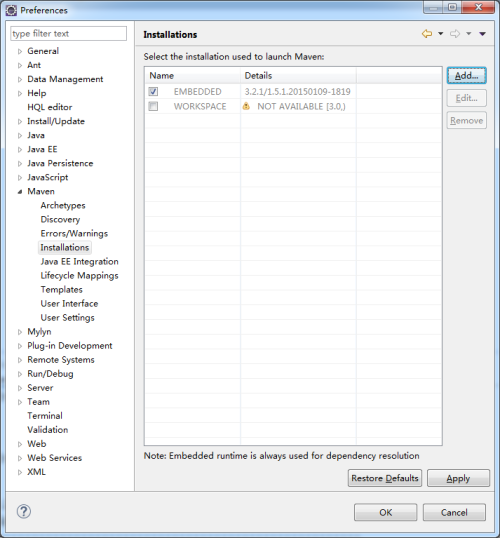This screenshot has height=538, width=500.
Task: Confirm with the OK button
Action: point(385,512)
